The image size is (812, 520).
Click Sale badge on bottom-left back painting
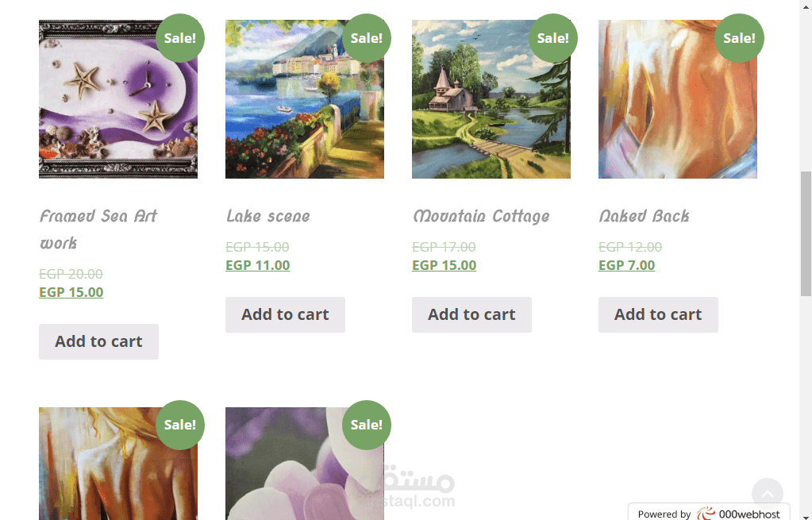(x=179, y=425)
